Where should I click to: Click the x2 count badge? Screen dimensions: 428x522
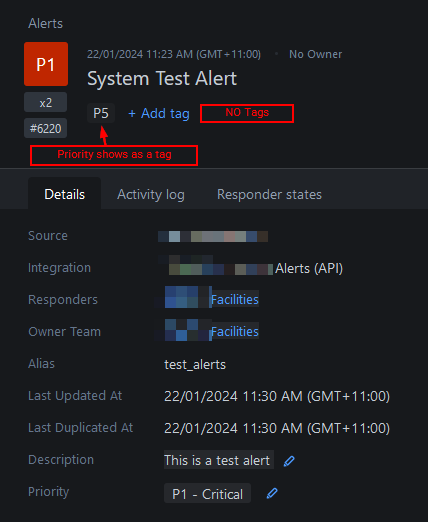point(46,102)
